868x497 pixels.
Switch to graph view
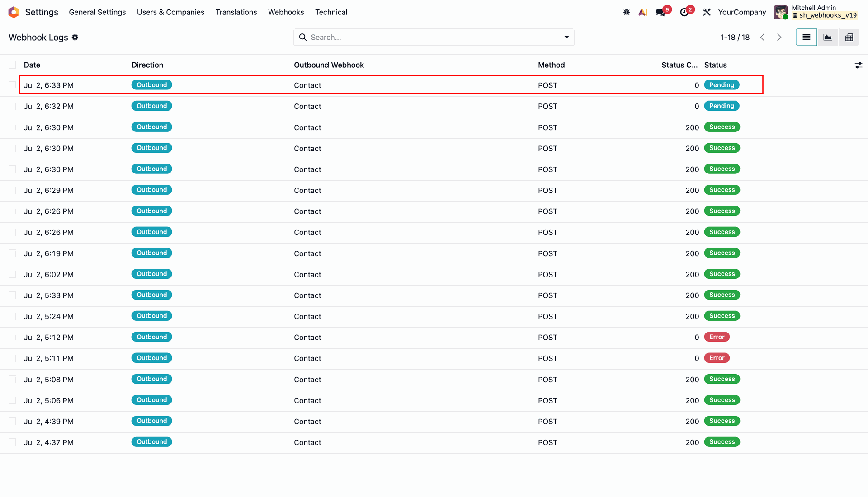828,37
